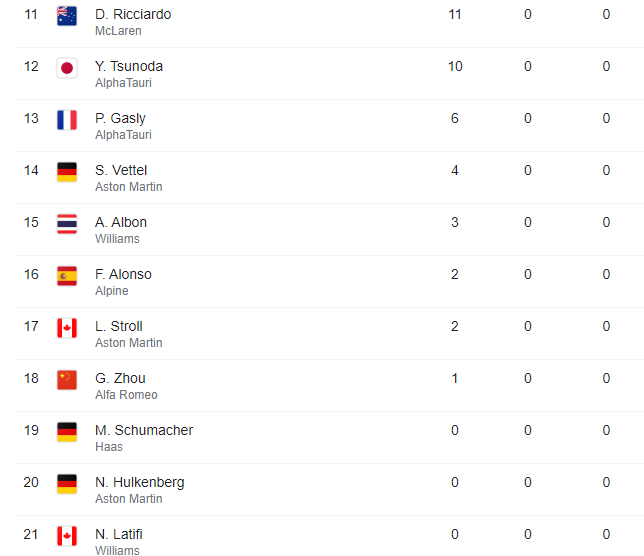Click the Australian flag beside D. Ricciardo
Viewport: 644px width, 556px height.
pos(67,16)
